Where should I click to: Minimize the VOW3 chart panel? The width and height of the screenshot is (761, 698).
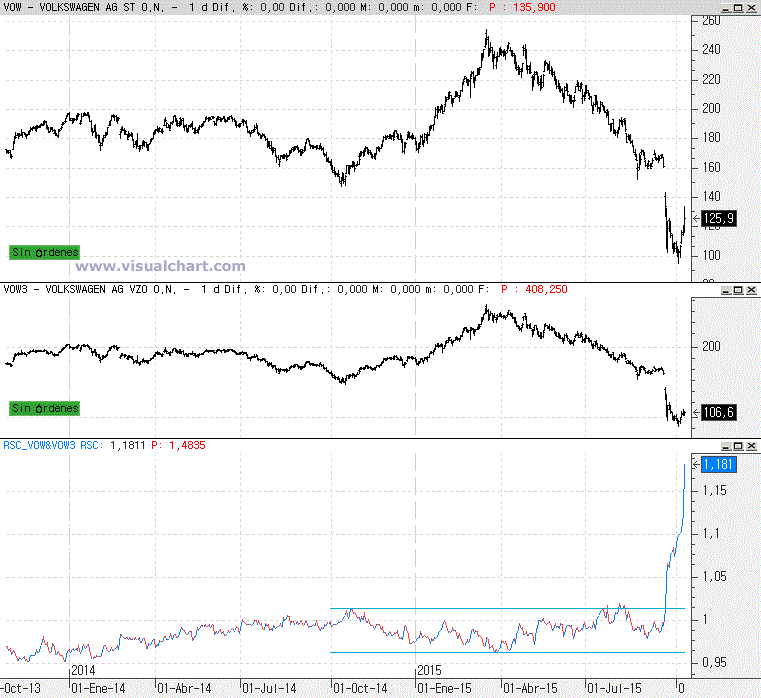coord(726,290)
